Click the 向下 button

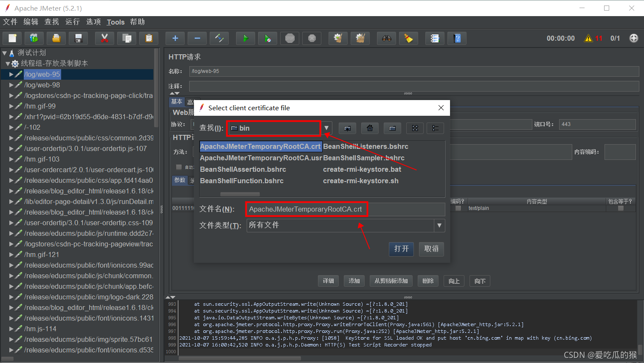point(480,281)
